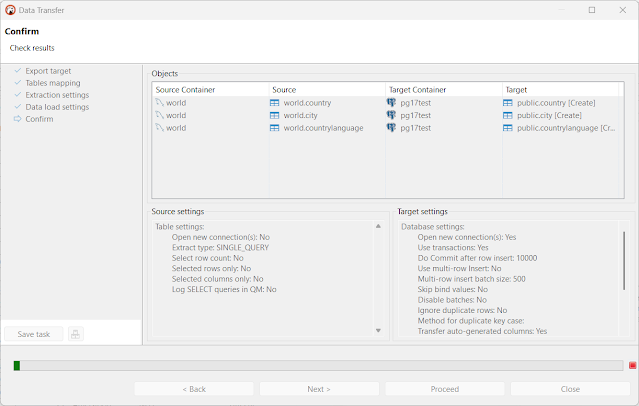Click Multi-row insert batch size: 500
This screenshot has width=639, height=406.
click(472, 279)
